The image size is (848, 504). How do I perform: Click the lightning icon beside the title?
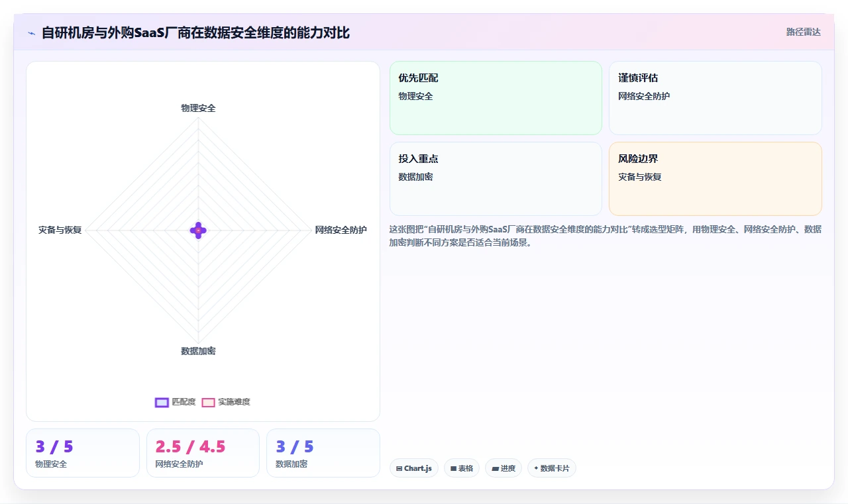pos(32,32)
